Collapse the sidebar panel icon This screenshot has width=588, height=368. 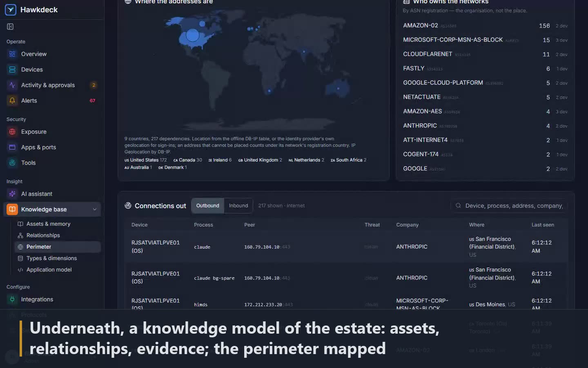pyautogui.click(x=10, y=27)
